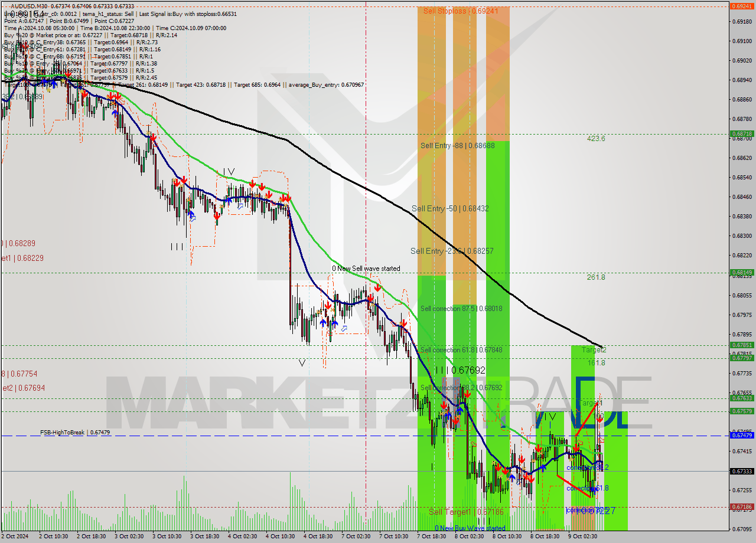
Task: Click the 'FSB-HighToBreak | 0.67479' line label
Action: point(75,433)
